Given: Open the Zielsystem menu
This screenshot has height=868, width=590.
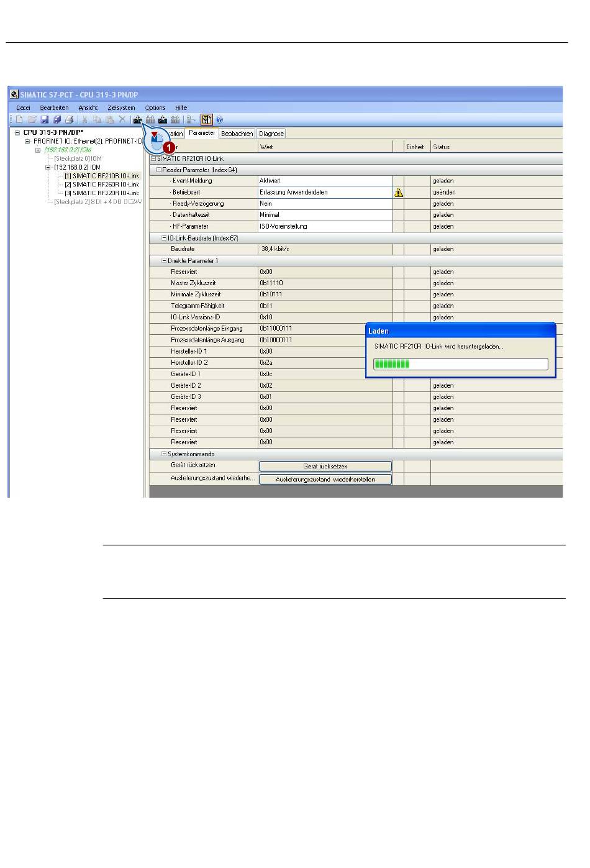Looking at the screenshot, I should (121, 107).
